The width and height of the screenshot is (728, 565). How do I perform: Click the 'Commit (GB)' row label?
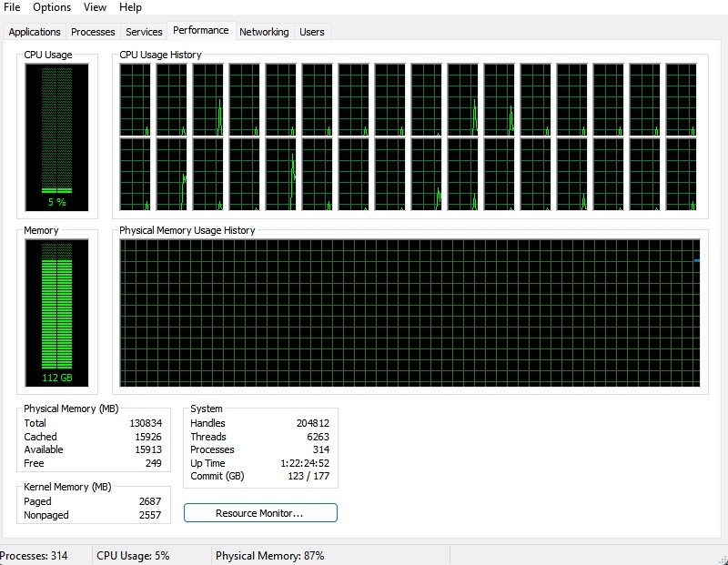[x=217, y=477]
